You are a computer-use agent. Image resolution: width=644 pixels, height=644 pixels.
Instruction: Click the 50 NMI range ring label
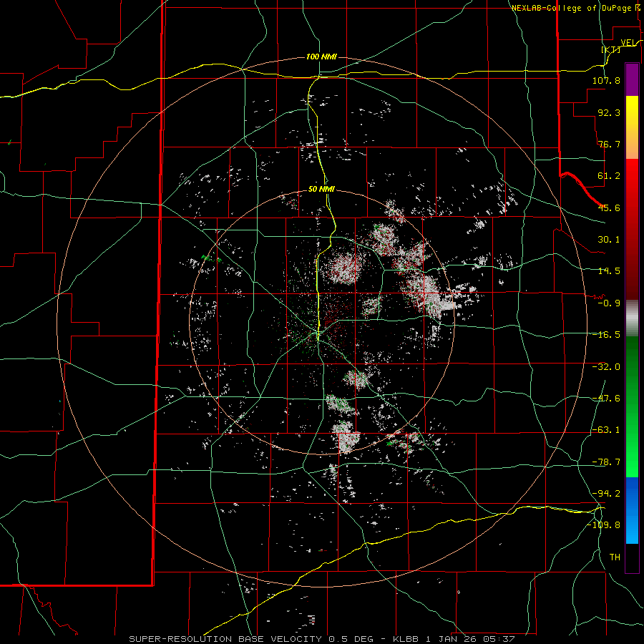tap(321, 190)
